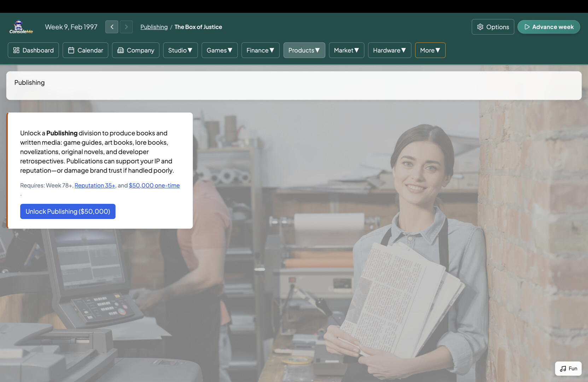This screenshot has width=588, height=382.
Task: Open the Company building page
Action: [x=135, y=50]
